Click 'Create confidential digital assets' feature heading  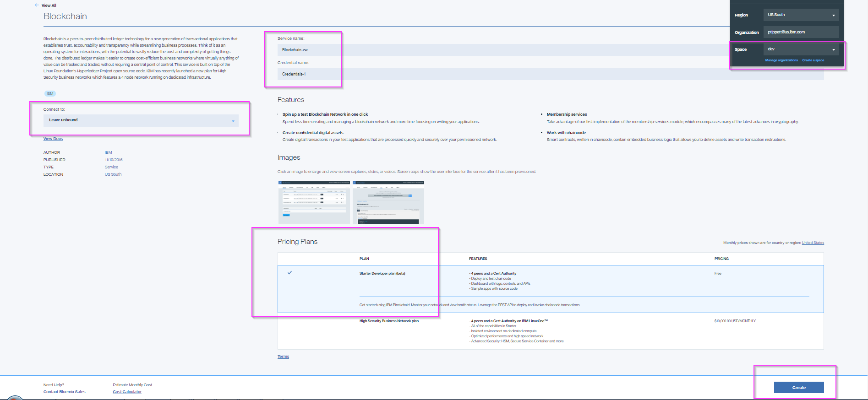click(313, 133)
